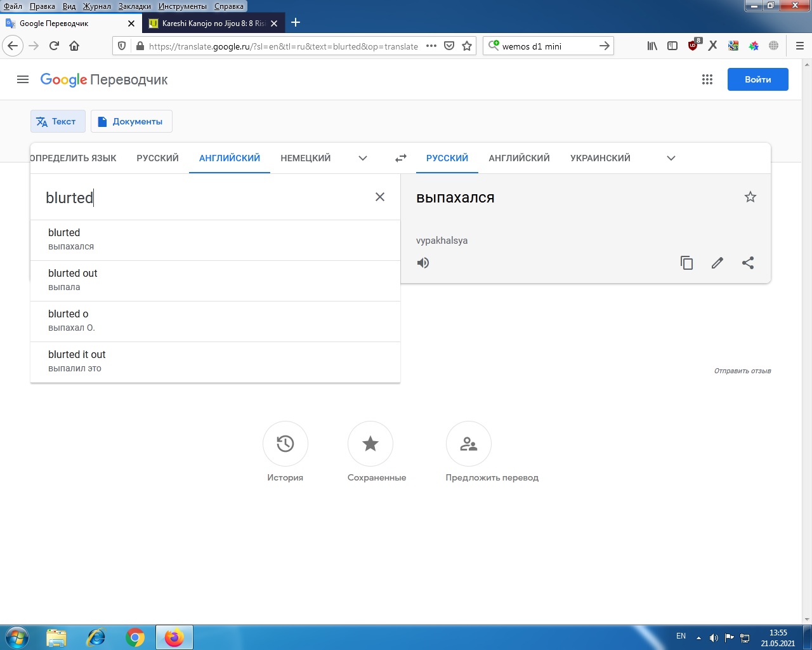The width and height of the screenshot is (812, 650).
Task: Share the translation
Action: [748, 263]
